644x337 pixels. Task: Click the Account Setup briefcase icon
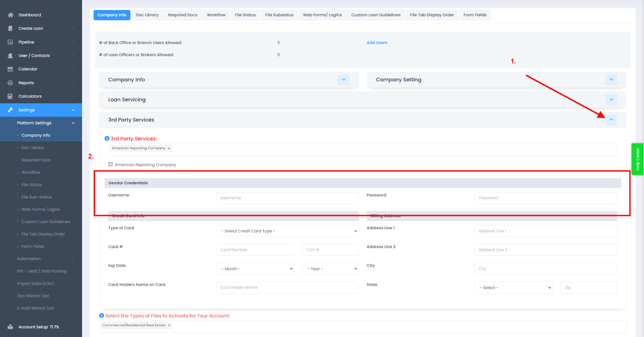tap(10, 327)
